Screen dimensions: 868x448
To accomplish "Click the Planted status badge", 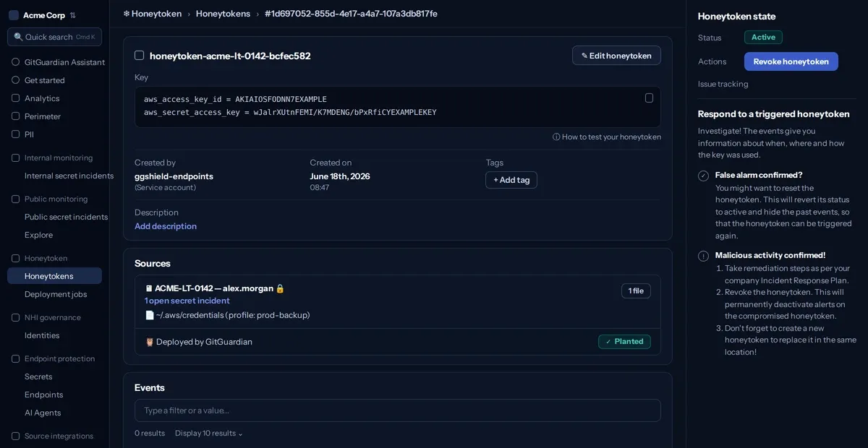I will [x=624, y=342].
